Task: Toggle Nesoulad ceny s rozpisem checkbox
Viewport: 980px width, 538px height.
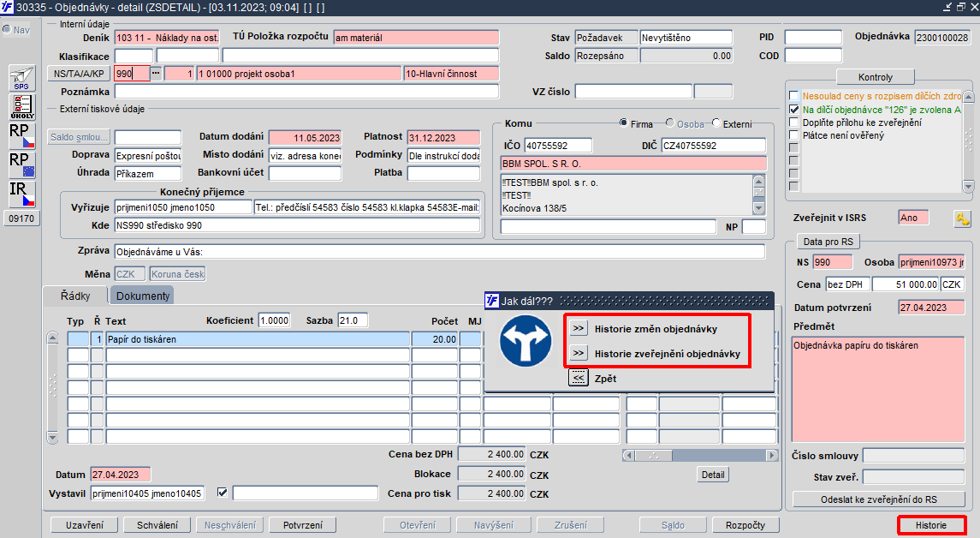Action: pyautogui.click(x=793, y=96)
